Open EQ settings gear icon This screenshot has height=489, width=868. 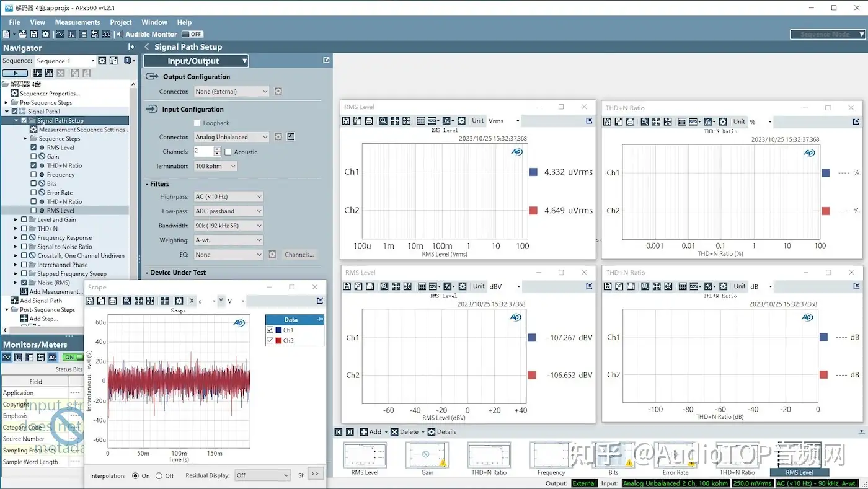(272, 255)
